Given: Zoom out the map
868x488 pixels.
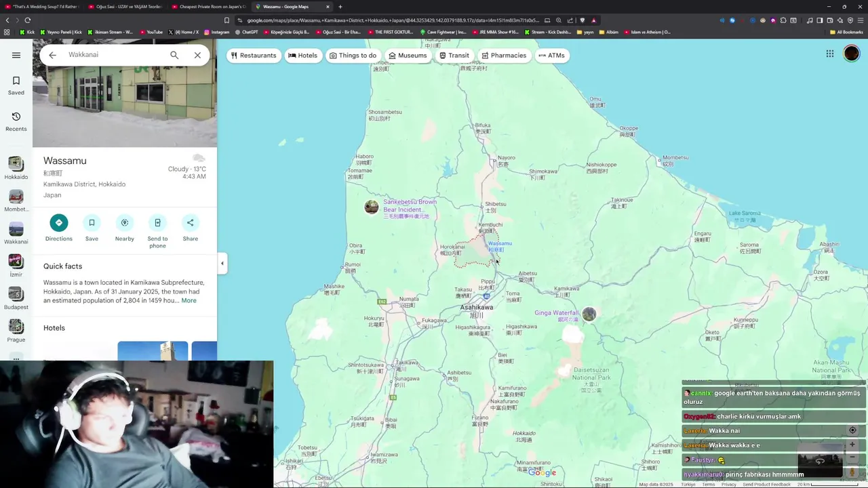Looking at the screenshot, I should (x=852, y=457).
